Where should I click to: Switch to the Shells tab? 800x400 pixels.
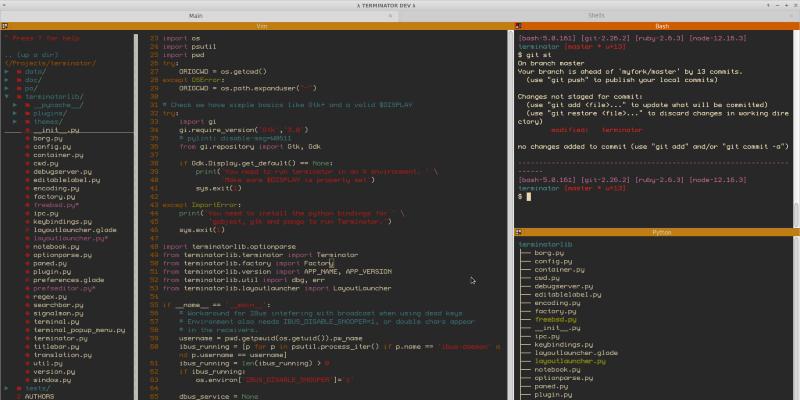coord(596,15)
